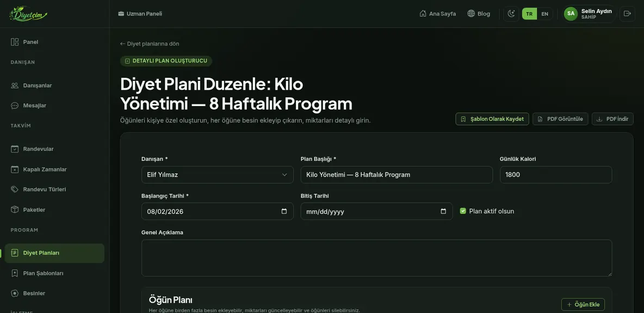This screenshot has width=644, height=313.
Task: Click the back arrow to diet plans
Action: point(122,44)
